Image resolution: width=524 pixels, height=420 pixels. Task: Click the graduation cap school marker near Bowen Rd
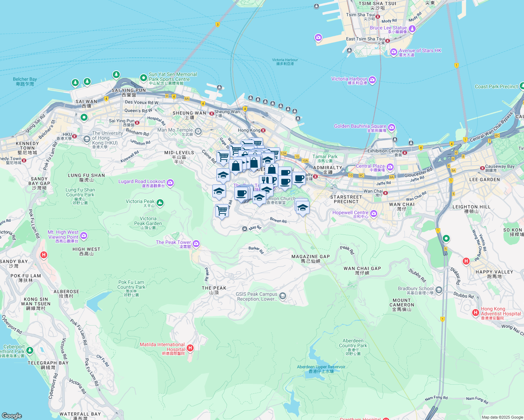point(302,207)
